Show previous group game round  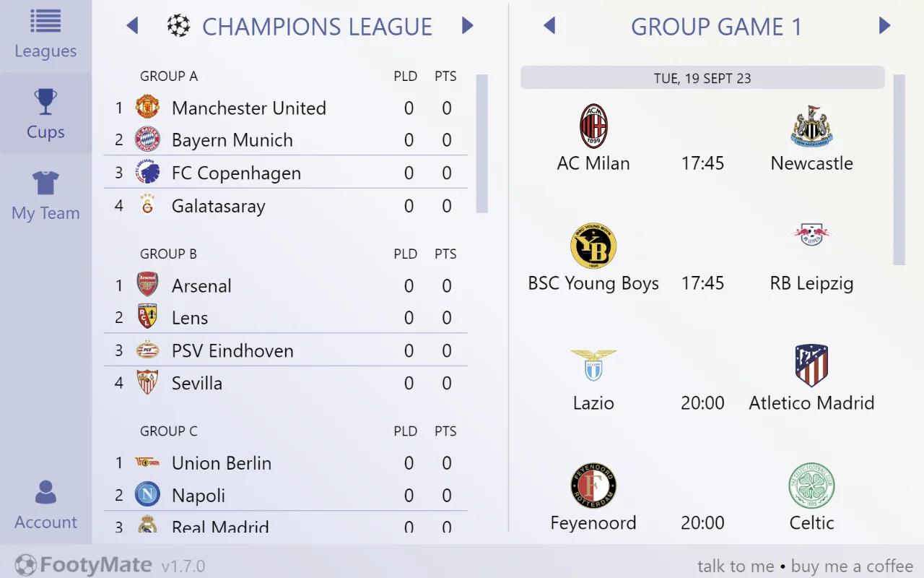549,27
